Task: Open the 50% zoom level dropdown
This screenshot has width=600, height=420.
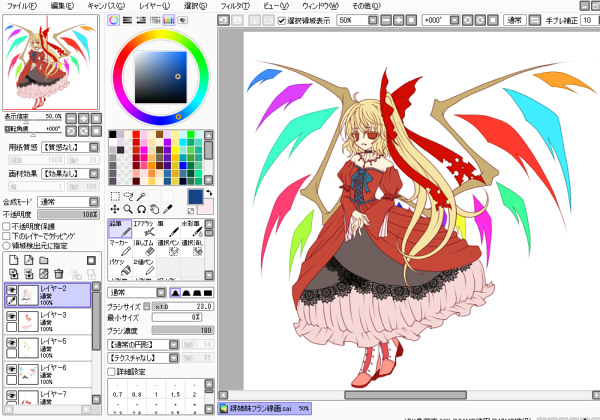Action: pos(373,20)
